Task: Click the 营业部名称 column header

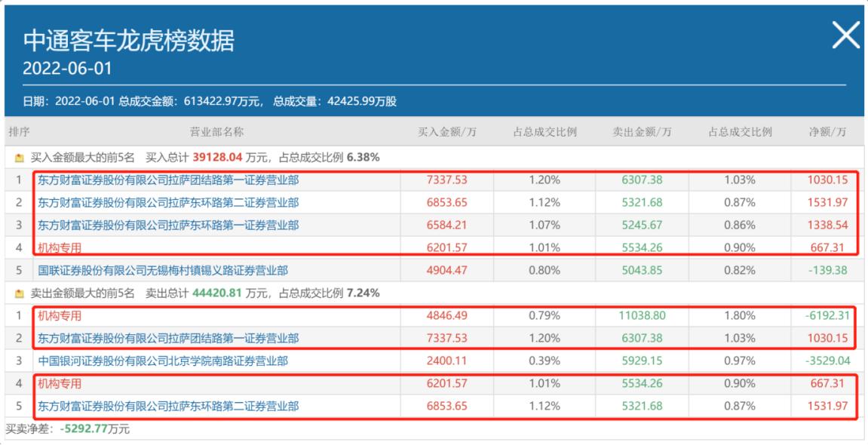Action: tap(216, 132)
